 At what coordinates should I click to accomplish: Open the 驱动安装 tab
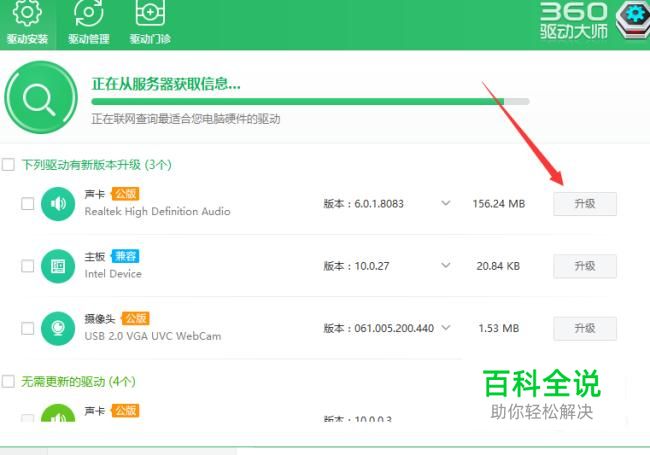[x=27, y=23]
